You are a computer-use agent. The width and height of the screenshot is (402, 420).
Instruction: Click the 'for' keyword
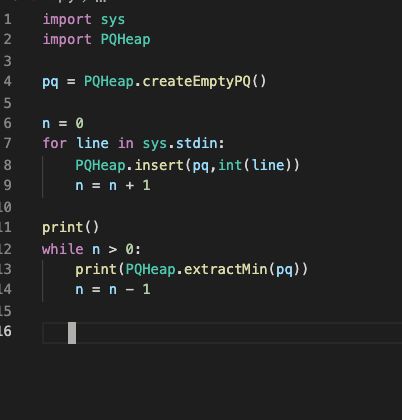(x=55, y=143)
